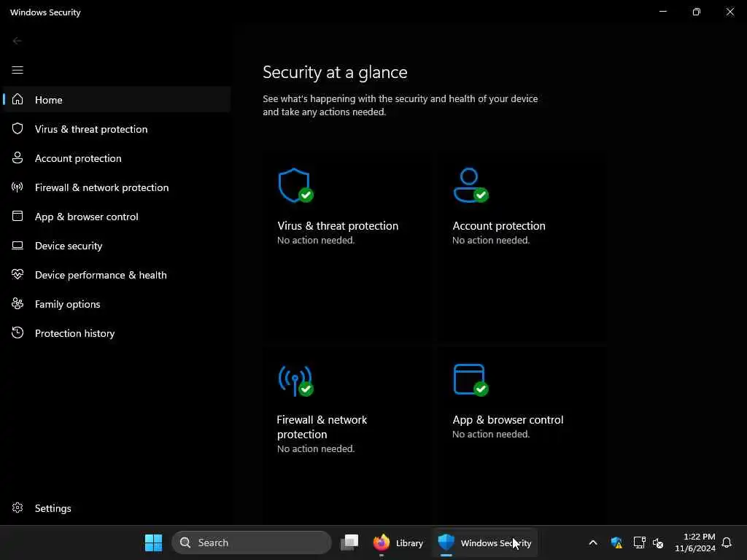Click the large shield icon with checkmark

pyautogui.click(x=296, y=185)
